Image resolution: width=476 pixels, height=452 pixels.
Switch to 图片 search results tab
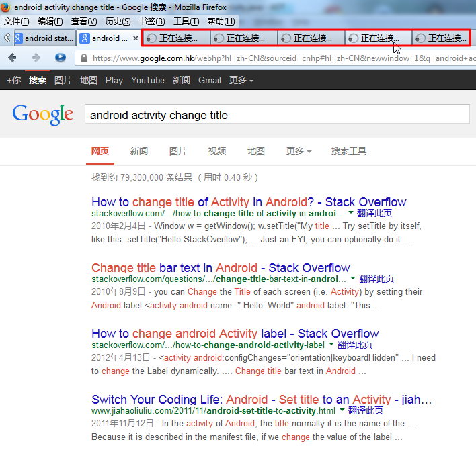[x=178, y=151]
